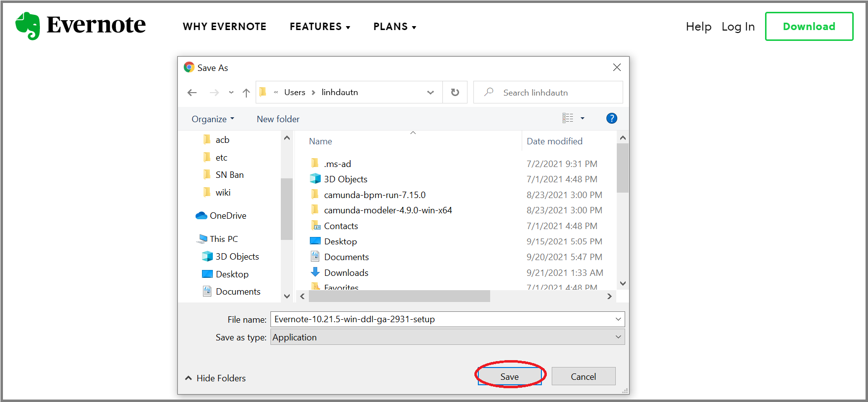Viewport: 868px width, 402px height.
Task: Open the FEATURES menu on Evernote site
Action: coord(320,27)
